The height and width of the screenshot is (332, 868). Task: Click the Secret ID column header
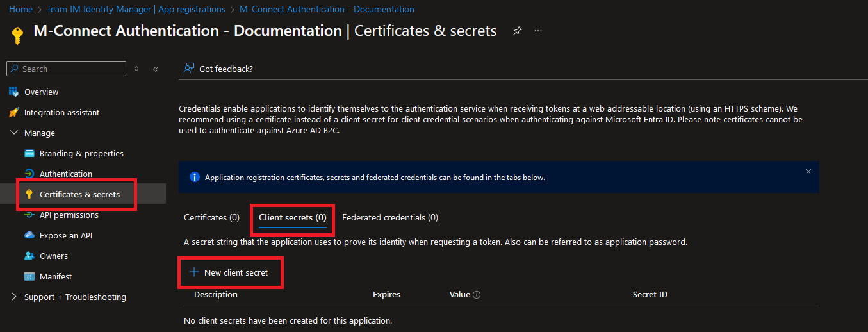[650, 294]
